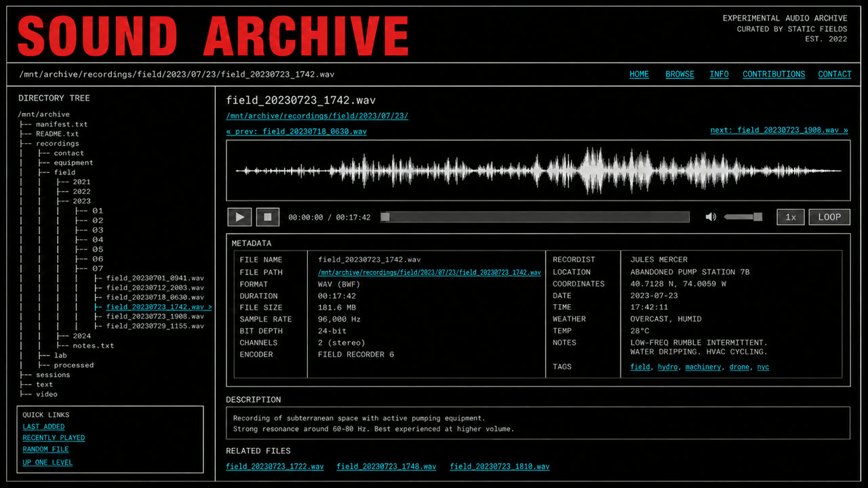Filter by the 'hydro' tag

click(x=668, y=367)
